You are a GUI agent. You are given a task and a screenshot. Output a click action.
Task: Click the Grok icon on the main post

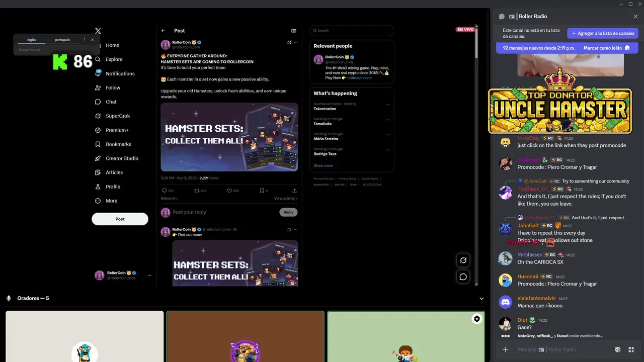289,43
